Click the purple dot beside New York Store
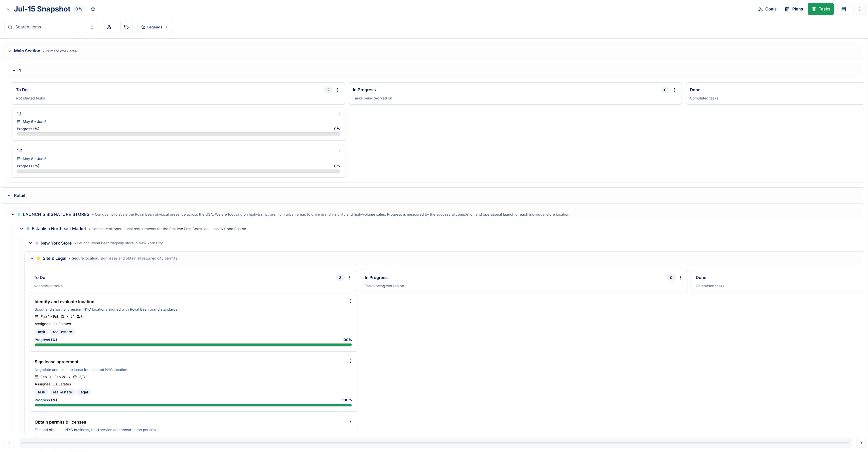The height and width of the screenshot is (452, 868). point(37,243)
